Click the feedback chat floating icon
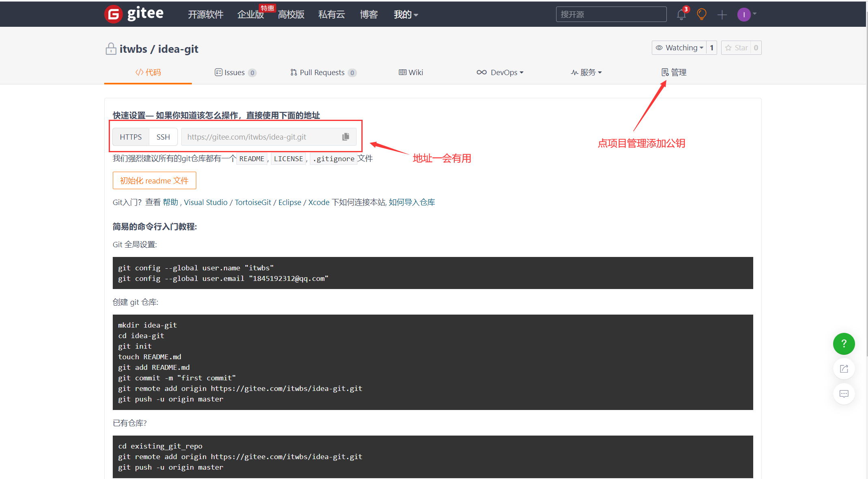Screen dimensions: 868x479 pos(844,394)
